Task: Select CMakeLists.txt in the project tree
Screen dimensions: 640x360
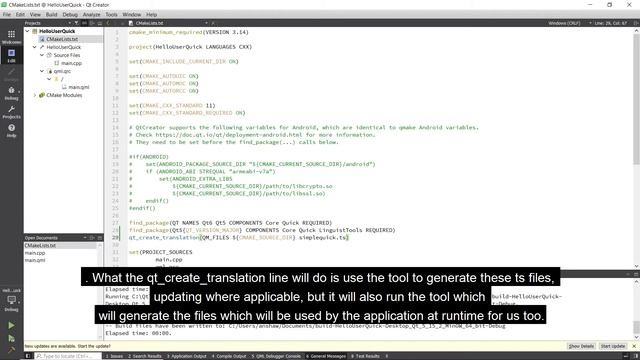Action: (x=62, y=39)
